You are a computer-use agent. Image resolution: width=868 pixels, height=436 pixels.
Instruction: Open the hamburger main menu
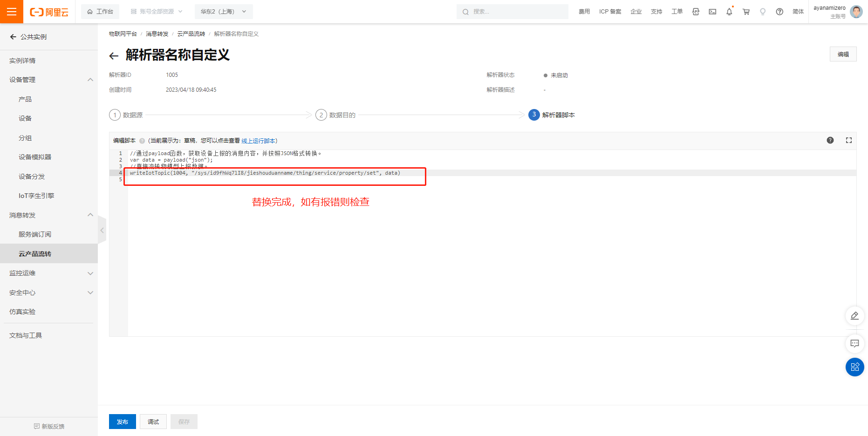point(12,12)
